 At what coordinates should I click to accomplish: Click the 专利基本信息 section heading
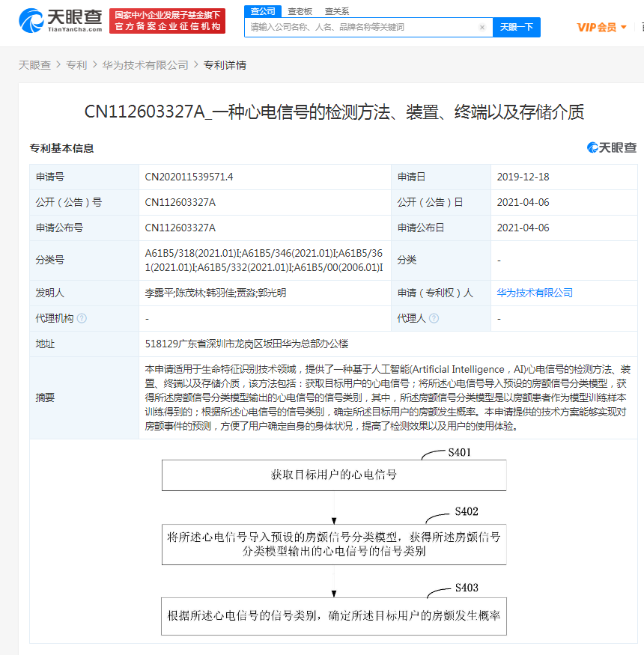(x=61, y=148)
